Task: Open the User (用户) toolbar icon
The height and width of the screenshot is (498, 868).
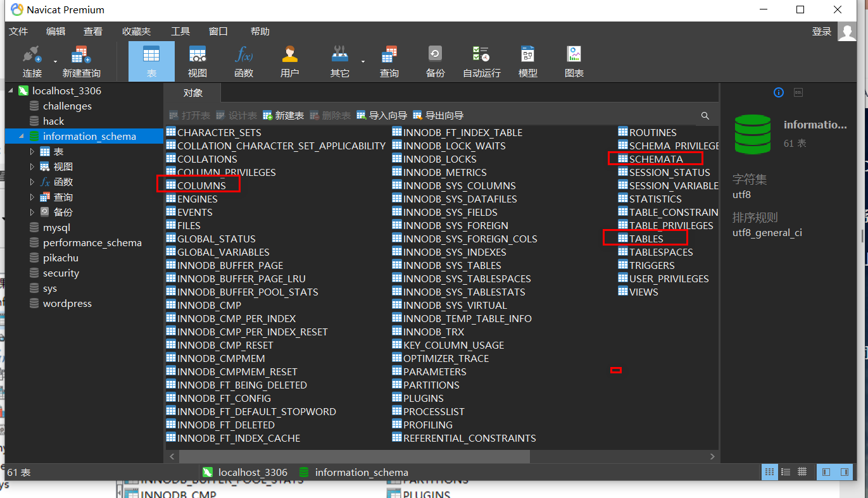Action: (x=290, y=61)
